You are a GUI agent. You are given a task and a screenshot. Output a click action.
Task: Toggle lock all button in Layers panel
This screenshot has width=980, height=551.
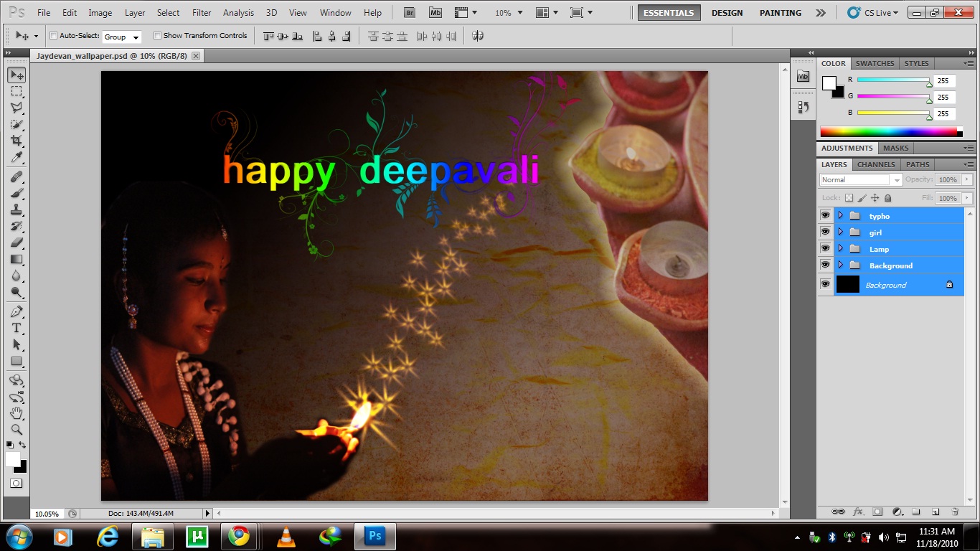tap(888, 198)
